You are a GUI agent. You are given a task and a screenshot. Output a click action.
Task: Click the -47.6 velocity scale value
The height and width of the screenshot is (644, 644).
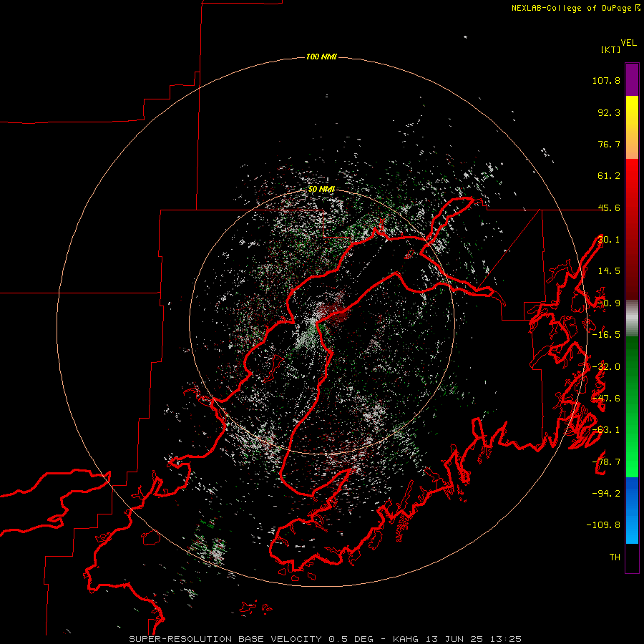tap(606, 399)
